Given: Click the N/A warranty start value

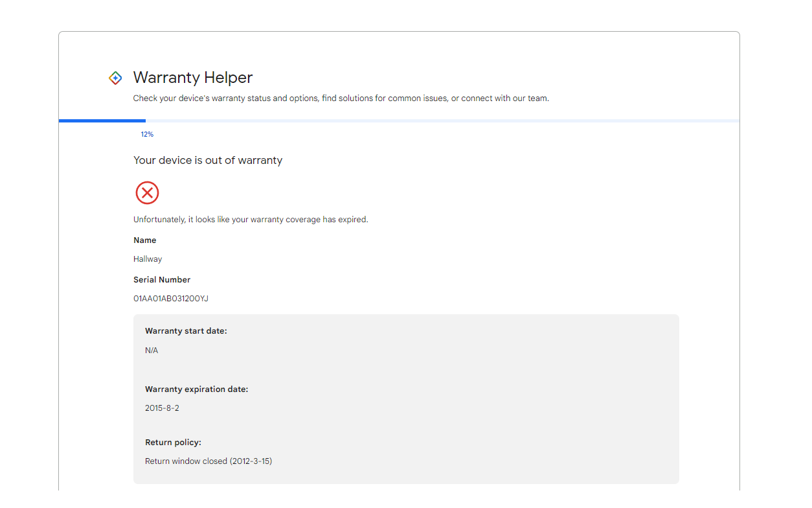Looking at the screenshot, I should click(x=152, y=351).
